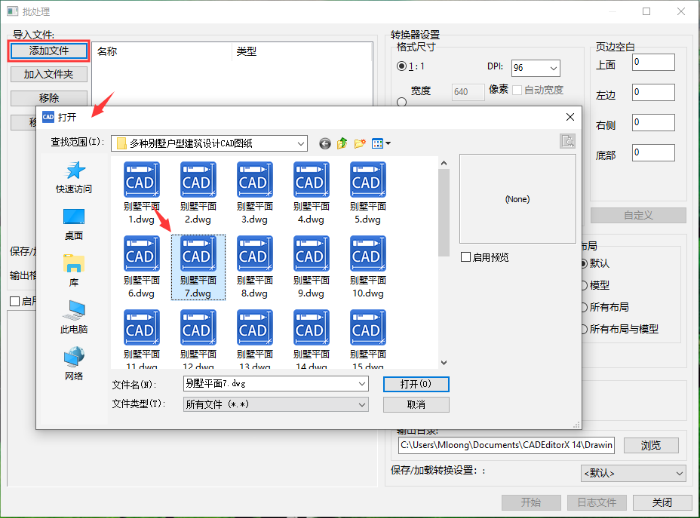Click the preview toggle icon at dialog top-right
Viewport: 700px width, 518px height.
point(567,141)
